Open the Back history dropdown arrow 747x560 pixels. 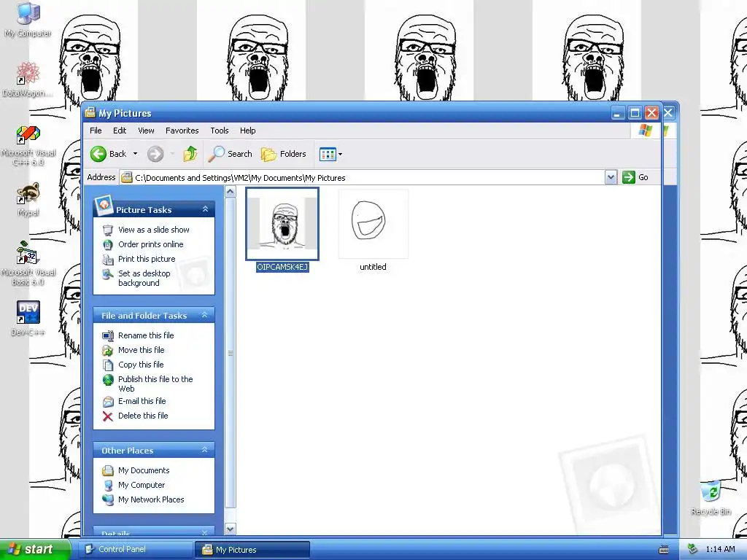135,154
